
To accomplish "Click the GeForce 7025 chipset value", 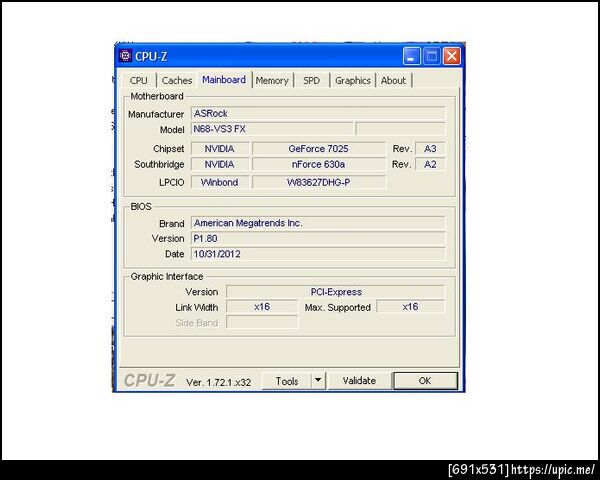I will [x=319, y=149].
